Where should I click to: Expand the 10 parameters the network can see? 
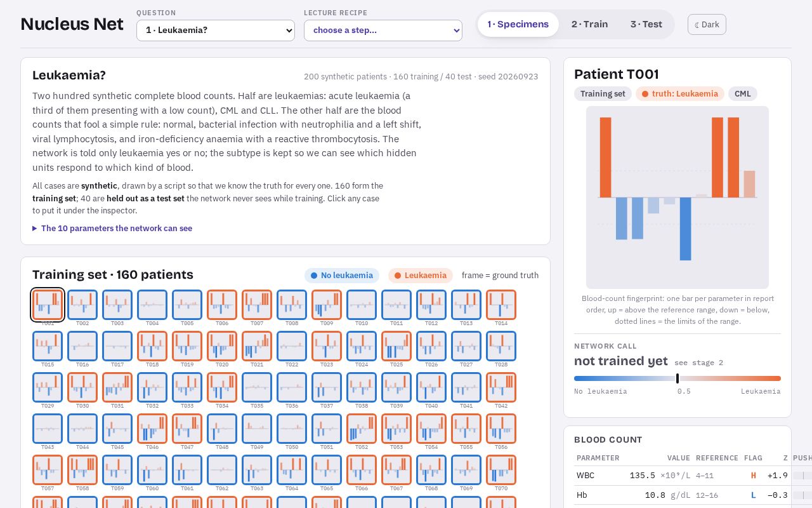(x=112, y=229)
